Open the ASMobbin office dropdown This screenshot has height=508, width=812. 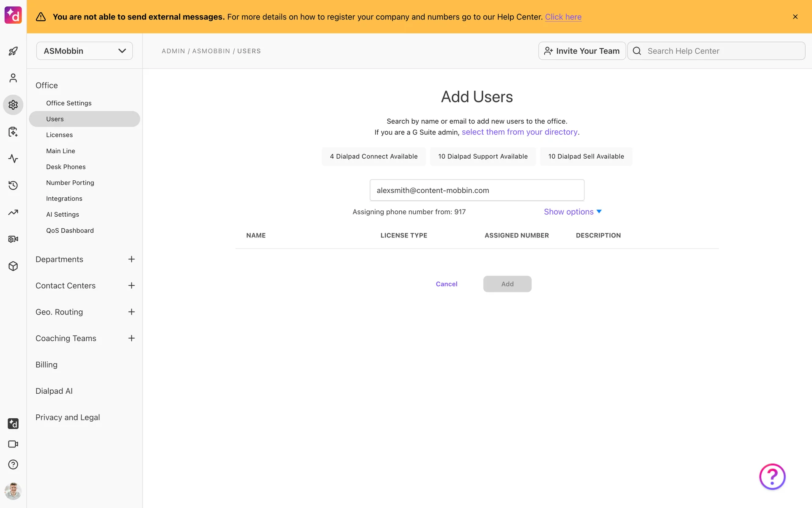click(85, 51)
